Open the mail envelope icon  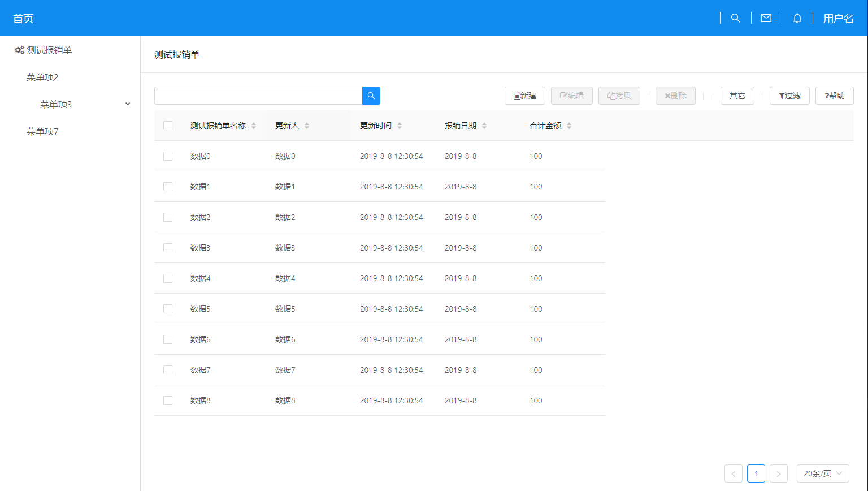(766, 18)
